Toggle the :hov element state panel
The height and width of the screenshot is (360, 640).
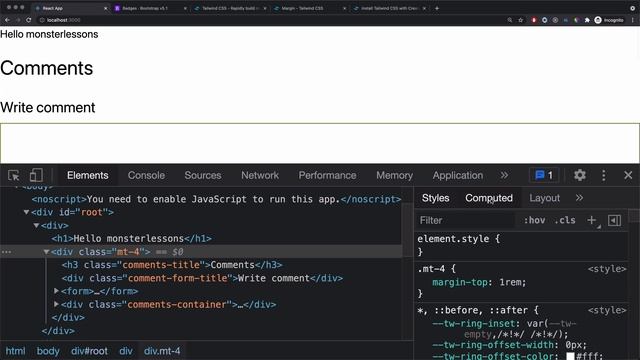click(x=534, y=220)
